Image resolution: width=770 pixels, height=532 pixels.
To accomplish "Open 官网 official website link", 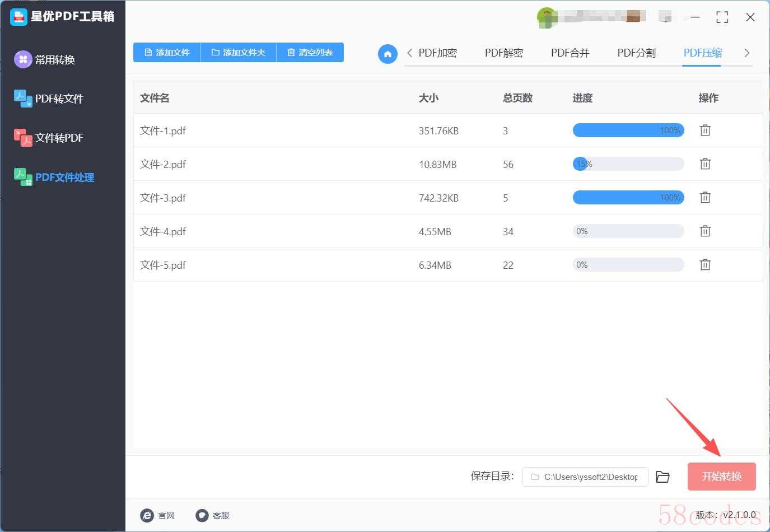I will [157, 515].
